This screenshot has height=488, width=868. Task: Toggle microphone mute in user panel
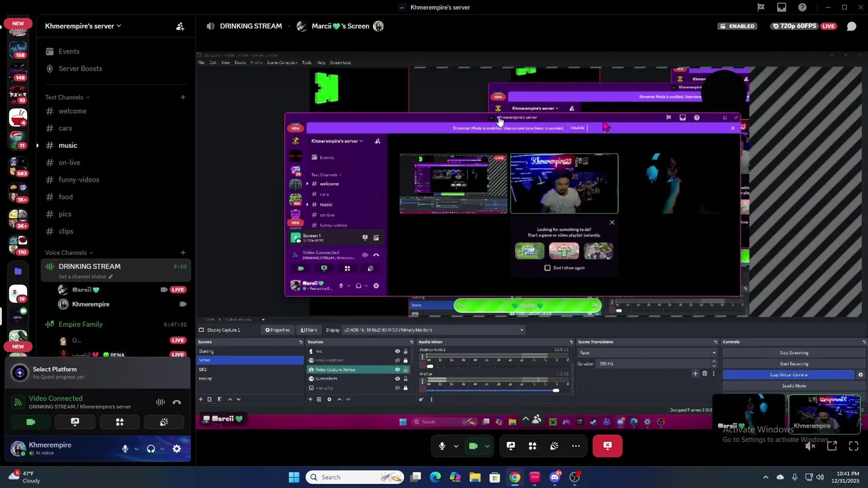tap(125, 449)
